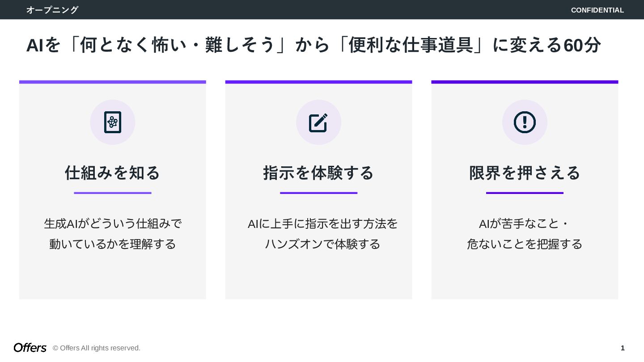Click the exclamation warning circle icon
This screenshot has width=644, height=362.
(x=525, y=122)
